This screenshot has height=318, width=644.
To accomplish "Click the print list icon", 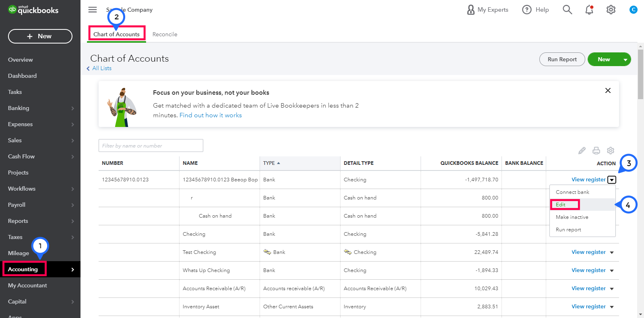I will [x=596, y=151].
